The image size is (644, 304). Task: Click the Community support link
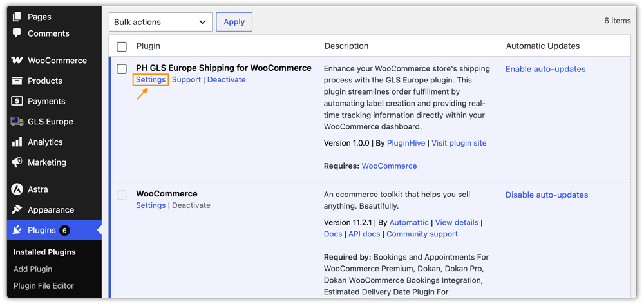click(422, 234)
